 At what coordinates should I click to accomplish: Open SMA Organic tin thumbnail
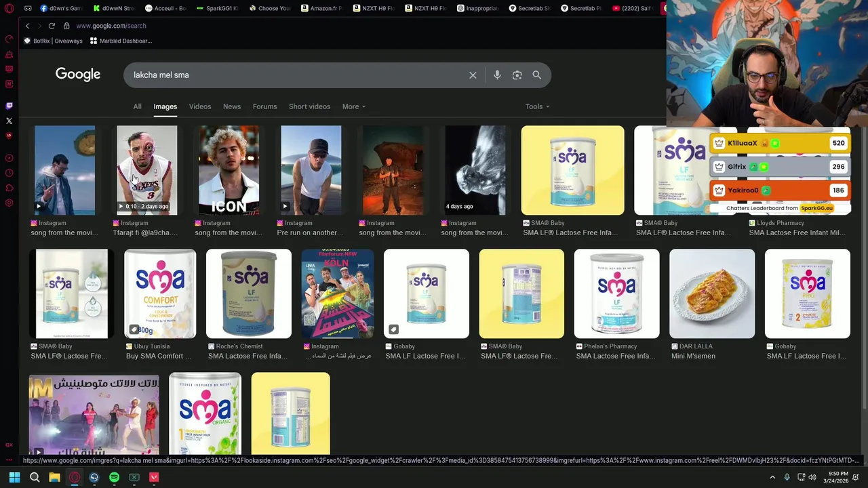click(205, 413)
